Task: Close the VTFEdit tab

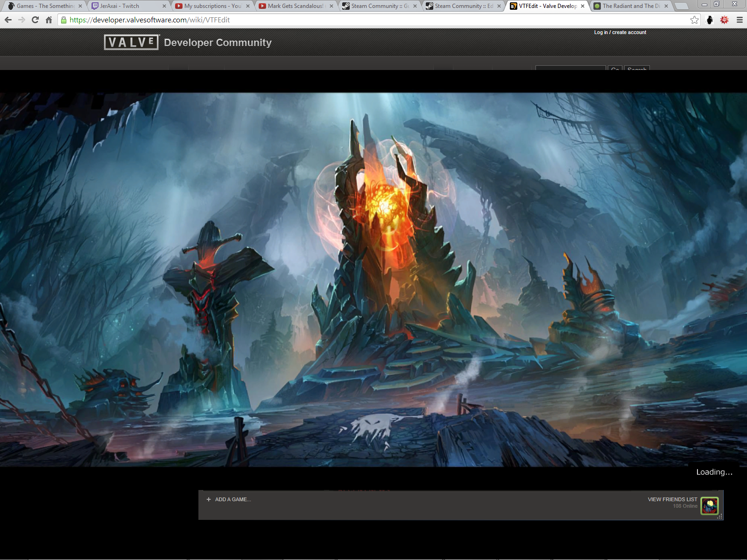Action: point(582,6)
